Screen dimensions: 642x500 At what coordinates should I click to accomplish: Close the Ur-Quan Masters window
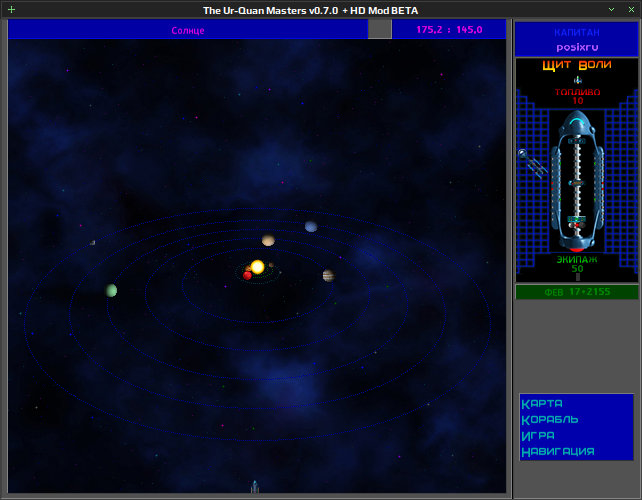(x=631, y=9)
